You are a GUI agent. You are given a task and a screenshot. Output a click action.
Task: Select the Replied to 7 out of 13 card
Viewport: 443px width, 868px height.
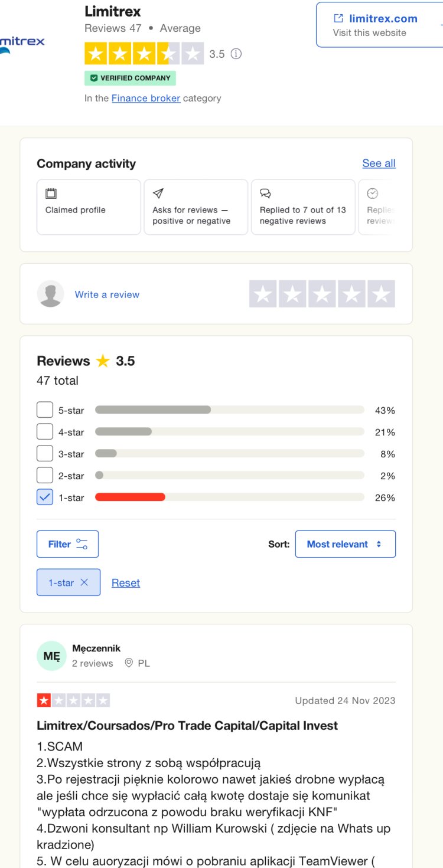pos(303,207)
